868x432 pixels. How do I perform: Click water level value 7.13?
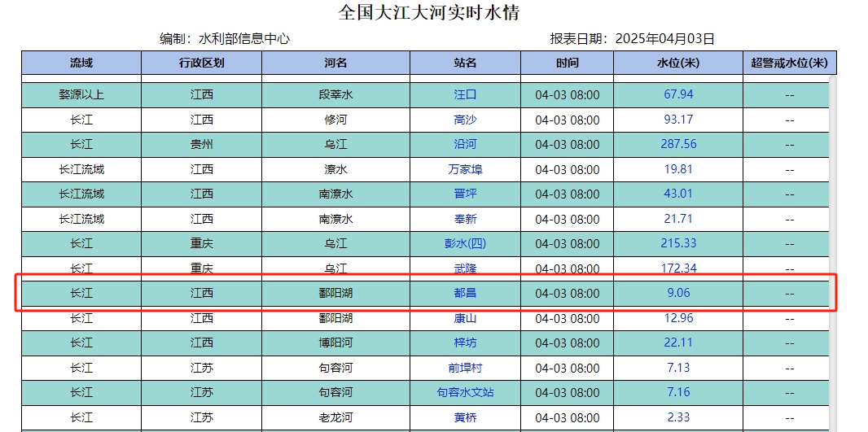(678, 367)
